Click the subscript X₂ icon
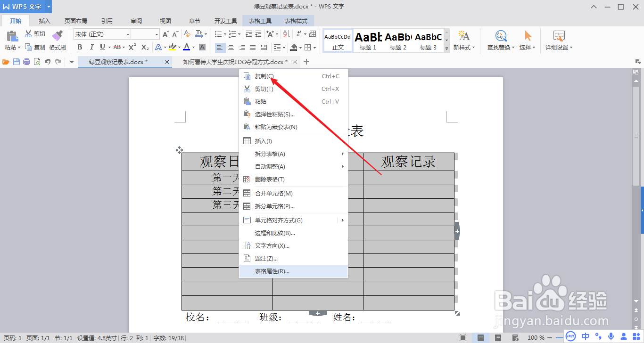 pyautogui.click(x=145, y=47)
